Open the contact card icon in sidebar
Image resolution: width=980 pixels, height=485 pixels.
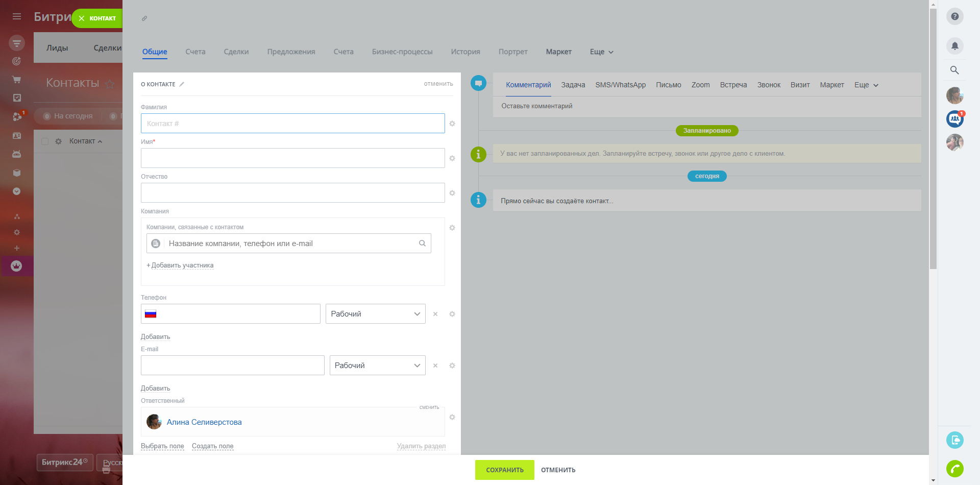pos(17,136)
